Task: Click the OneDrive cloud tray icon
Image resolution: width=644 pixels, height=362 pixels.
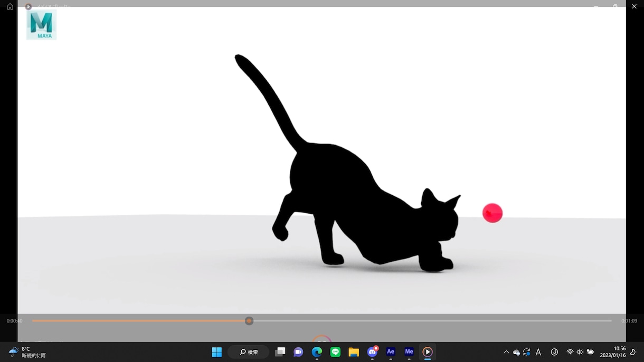Action: [x=516, y=353]
